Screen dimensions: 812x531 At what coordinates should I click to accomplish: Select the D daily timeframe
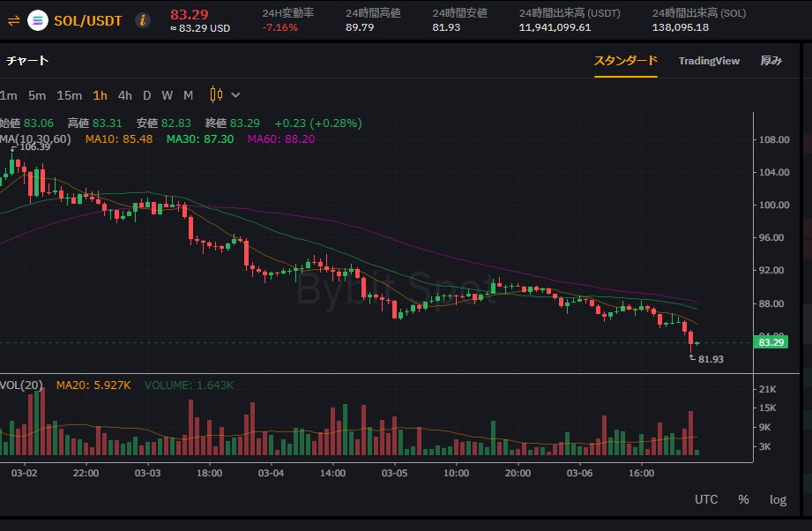(x=147, y=95)
